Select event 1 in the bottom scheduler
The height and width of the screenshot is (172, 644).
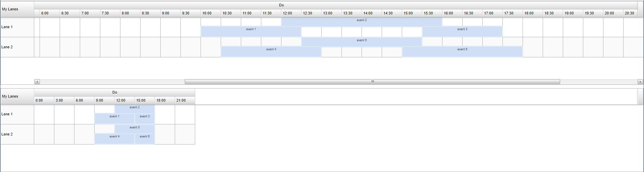(x=114, y=119)
